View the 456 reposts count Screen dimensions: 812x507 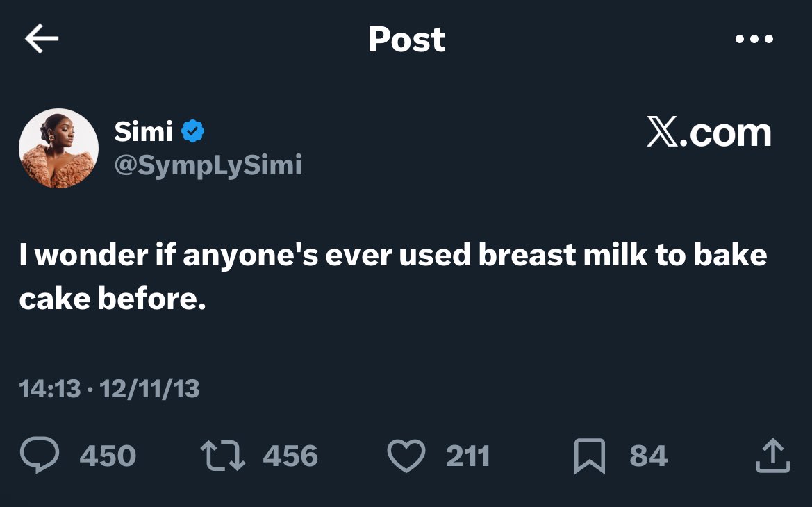pyautogui.click(x=290, y=456)
